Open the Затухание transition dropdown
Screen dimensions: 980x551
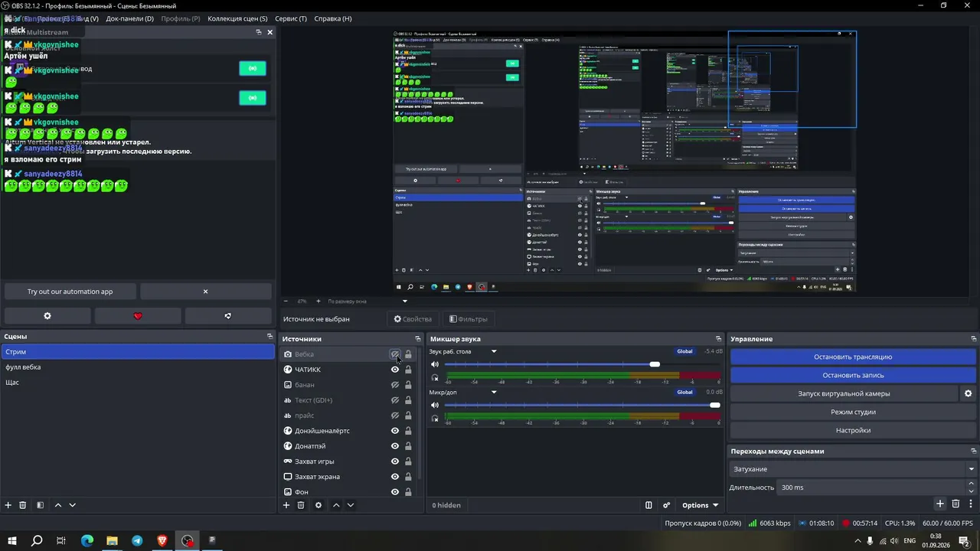[854, 469]
